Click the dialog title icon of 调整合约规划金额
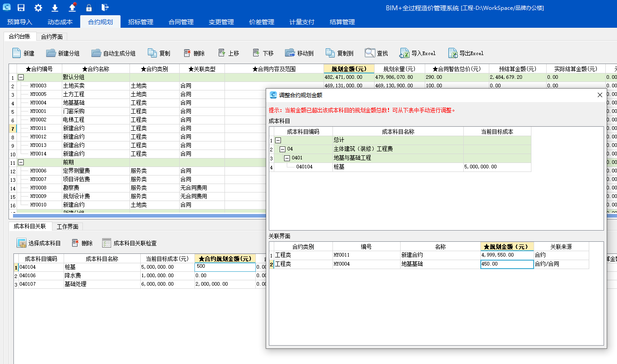Viewport: 617px width, 364px height. pyautogui.click(x=273, y=95)
